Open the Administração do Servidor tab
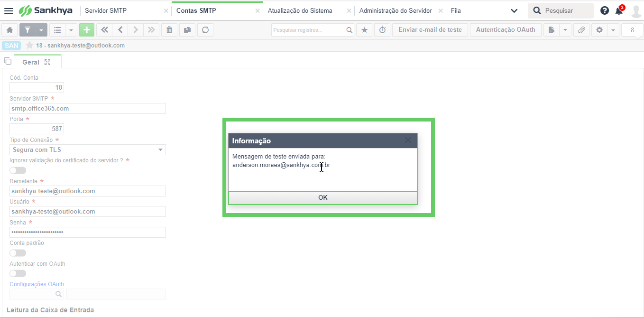 coord(396,10)
